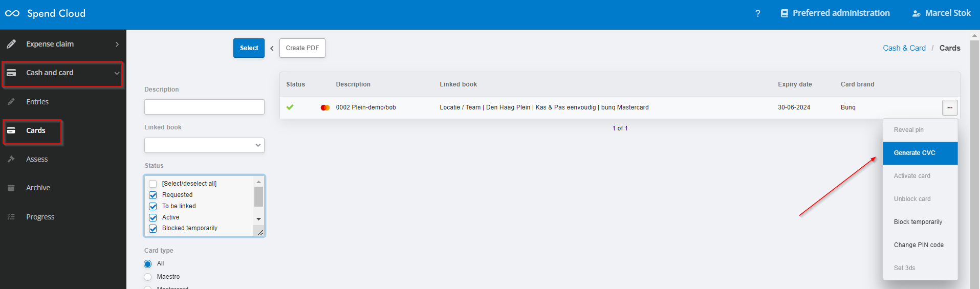Screen dimensions: 980x289
Task: Click the Archive box icon
Action: pyautogui.click(x=11, y=188)
